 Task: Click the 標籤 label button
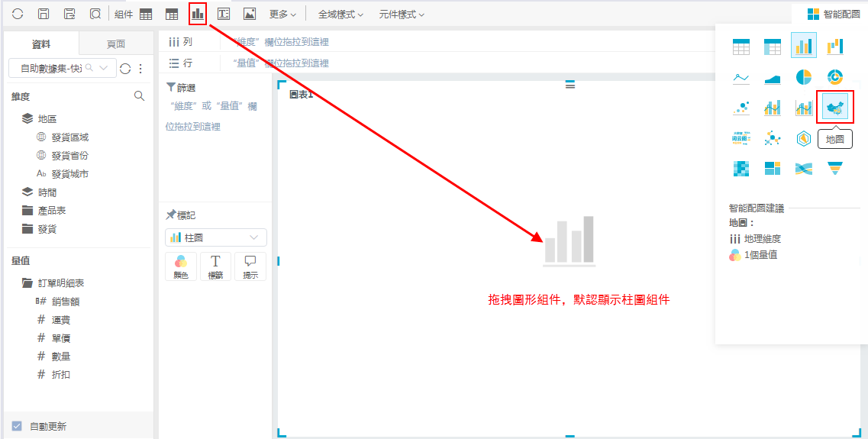tap(215, 266)
